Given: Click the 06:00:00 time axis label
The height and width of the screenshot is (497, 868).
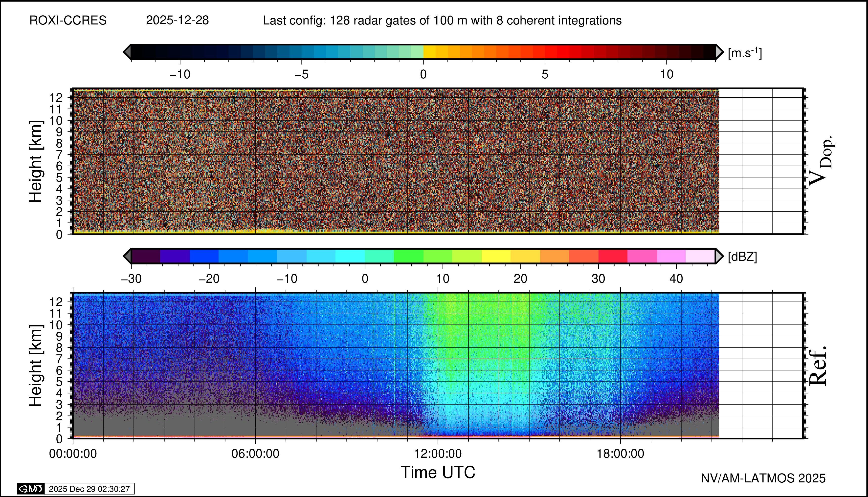Looking at the screenshot, I should 255,454.
